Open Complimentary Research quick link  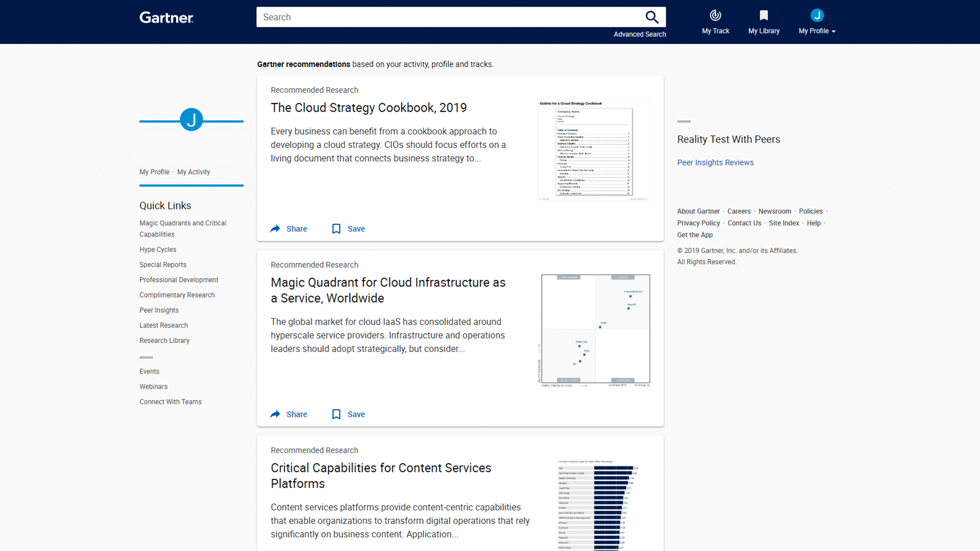point(177,295)
